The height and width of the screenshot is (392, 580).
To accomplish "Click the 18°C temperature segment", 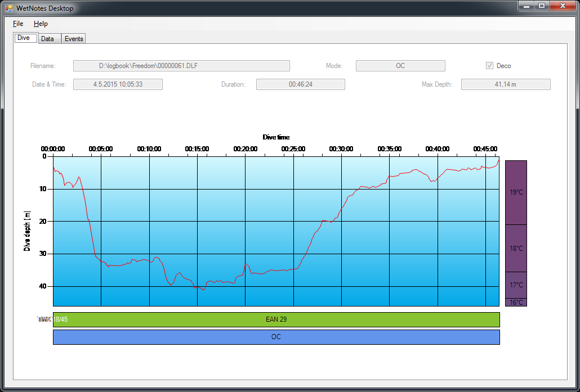I will (x=516, y=248).
